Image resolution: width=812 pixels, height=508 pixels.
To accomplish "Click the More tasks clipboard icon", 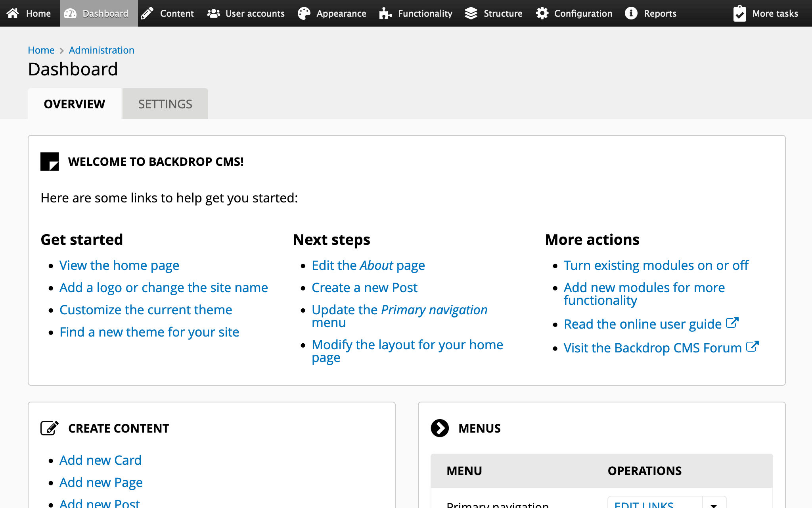I will [740, 13].
